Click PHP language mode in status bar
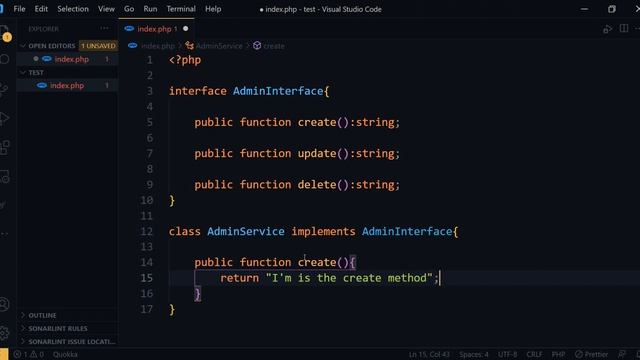 (x=558, y=354)
